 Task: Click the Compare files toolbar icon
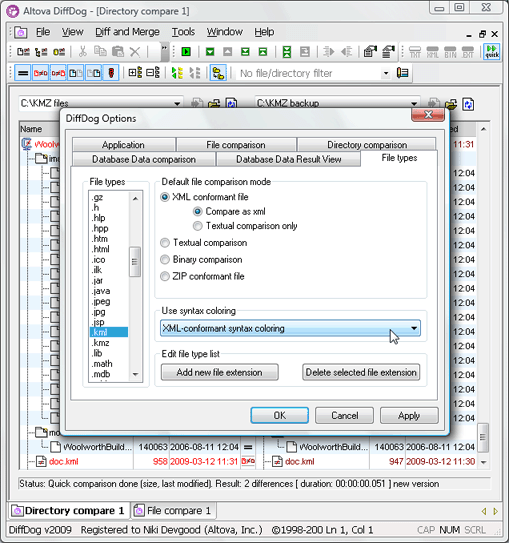point(23,52)
